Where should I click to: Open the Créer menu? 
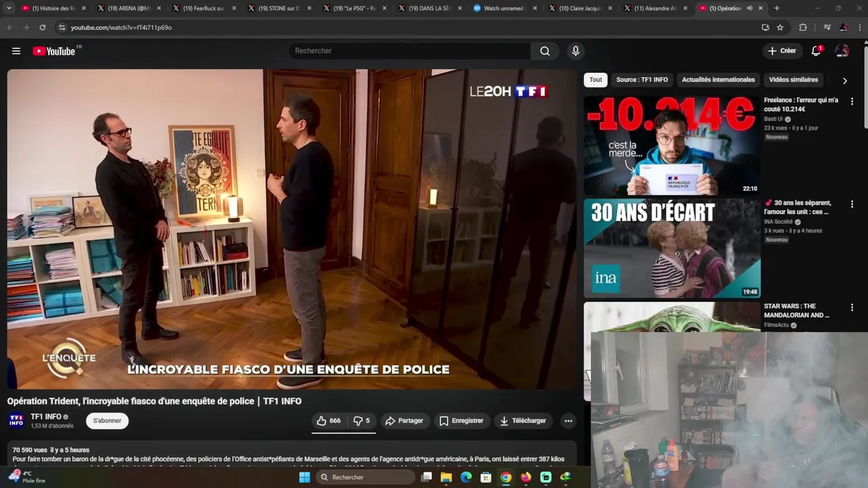pos(781,51)
